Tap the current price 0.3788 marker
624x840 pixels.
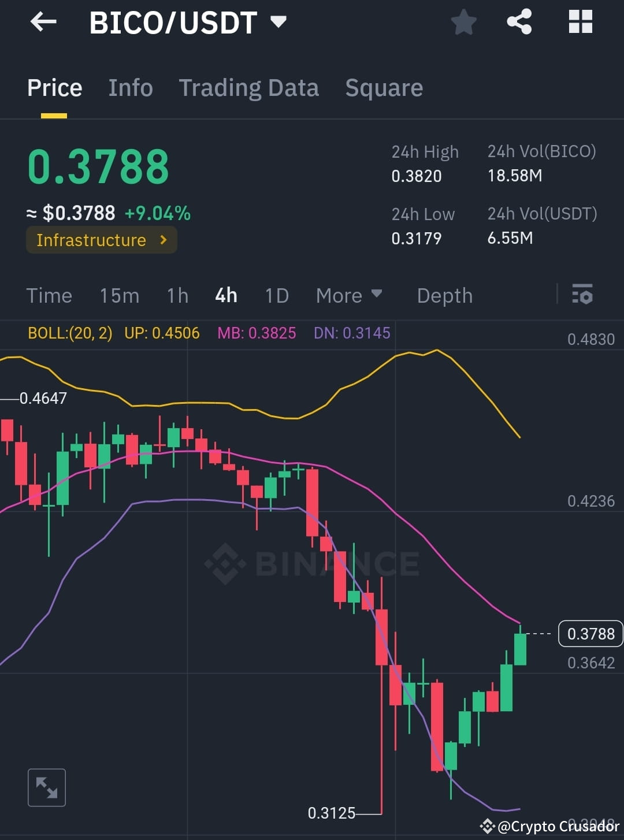[x=590, y=634]
